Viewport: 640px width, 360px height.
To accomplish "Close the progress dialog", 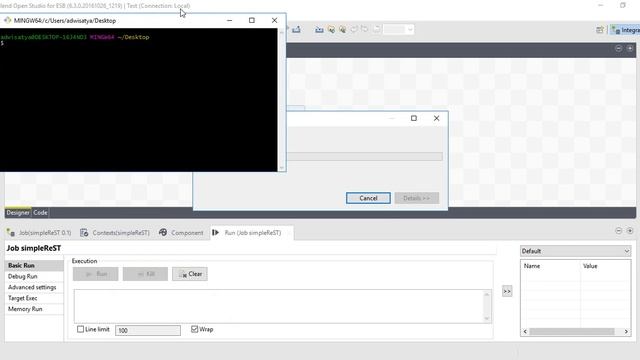I will coord(436,118).
